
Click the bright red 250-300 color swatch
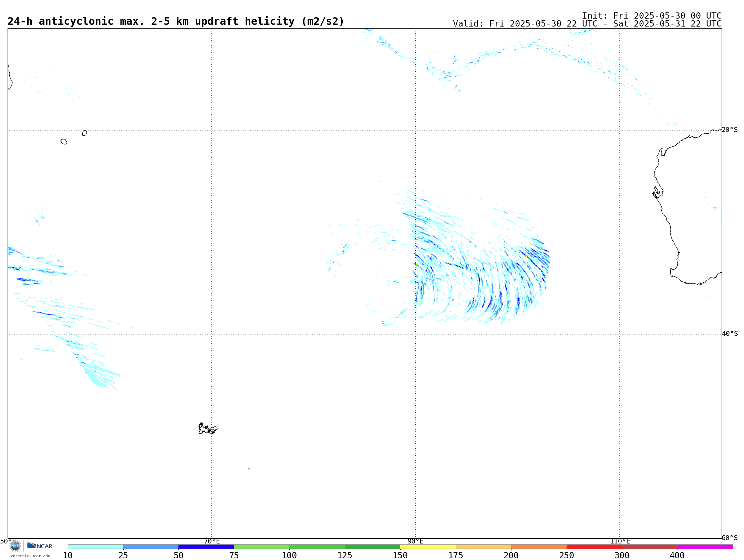point(595,547)
